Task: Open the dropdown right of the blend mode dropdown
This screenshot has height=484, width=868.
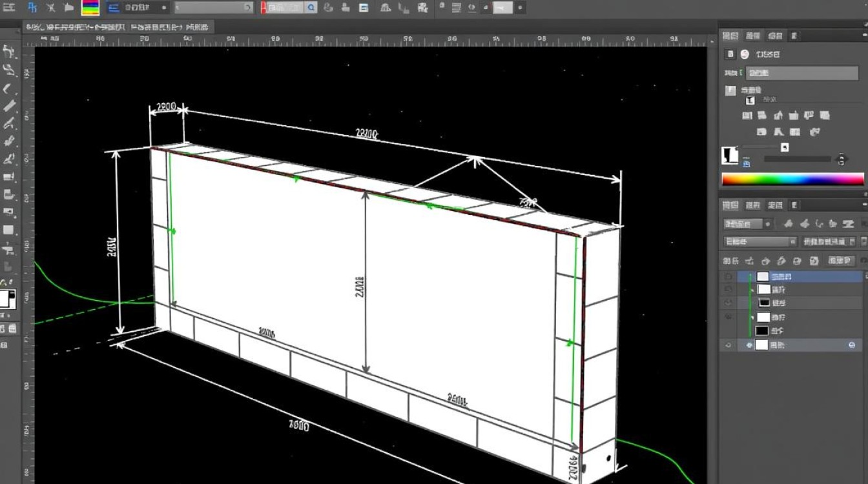Action: click(x=829, y=241)
